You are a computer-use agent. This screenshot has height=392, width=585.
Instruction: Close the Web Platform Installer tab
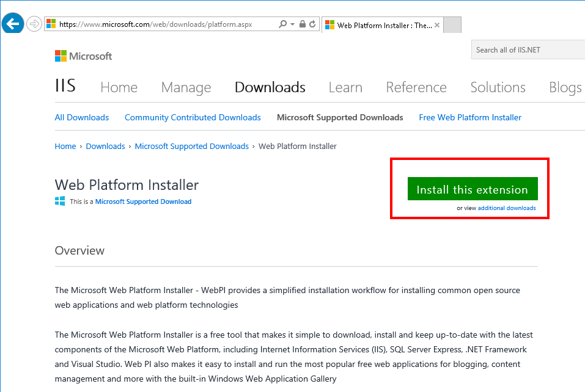(437, 25)
